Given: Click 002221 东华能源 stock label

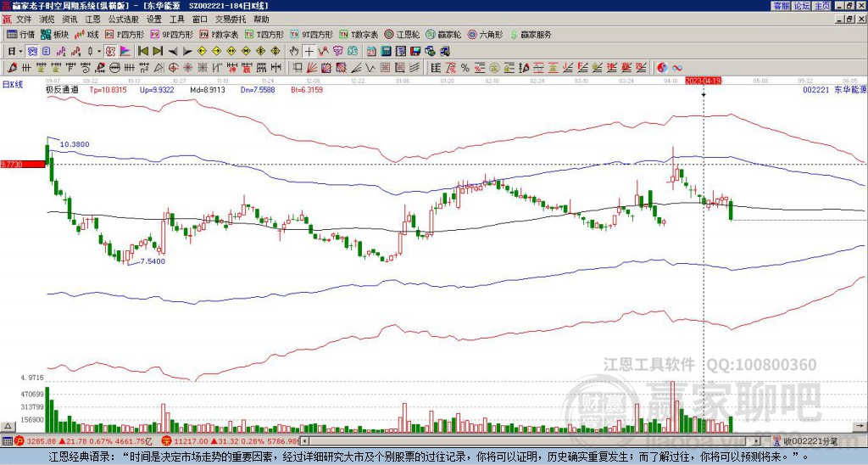Looking at the screenshot, I should tap(834, 89).
